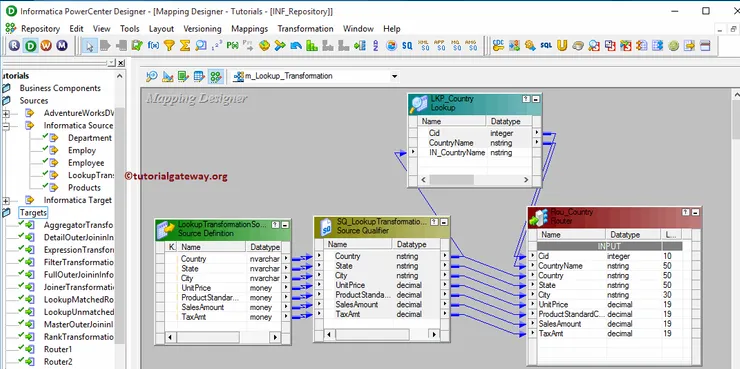The height and width of the screenshot is (369, 740).
Task: Select the arrow pointer tool
Action: point(89,46)
